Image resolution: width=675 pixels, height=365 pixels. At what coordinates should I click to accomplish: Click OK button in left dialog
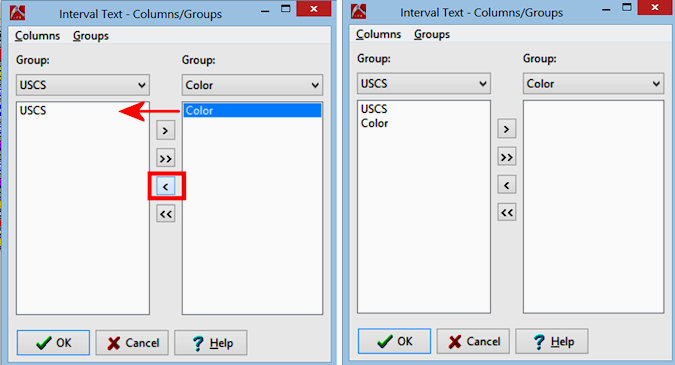(53, 343)
